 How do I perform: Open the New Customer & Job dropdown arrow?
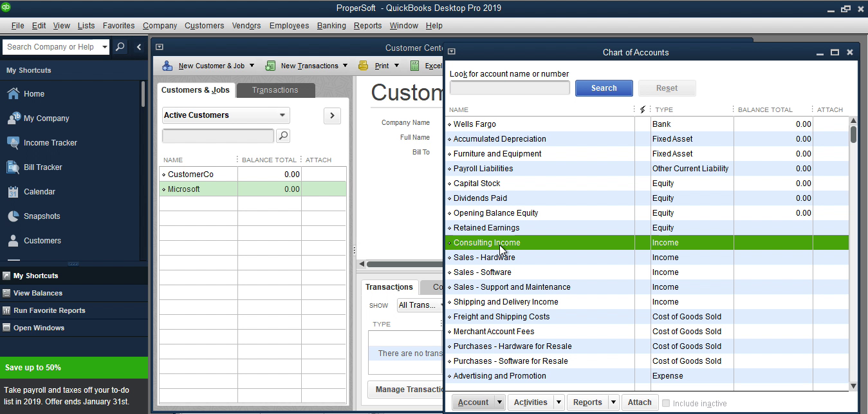click(x=252, y=66)
